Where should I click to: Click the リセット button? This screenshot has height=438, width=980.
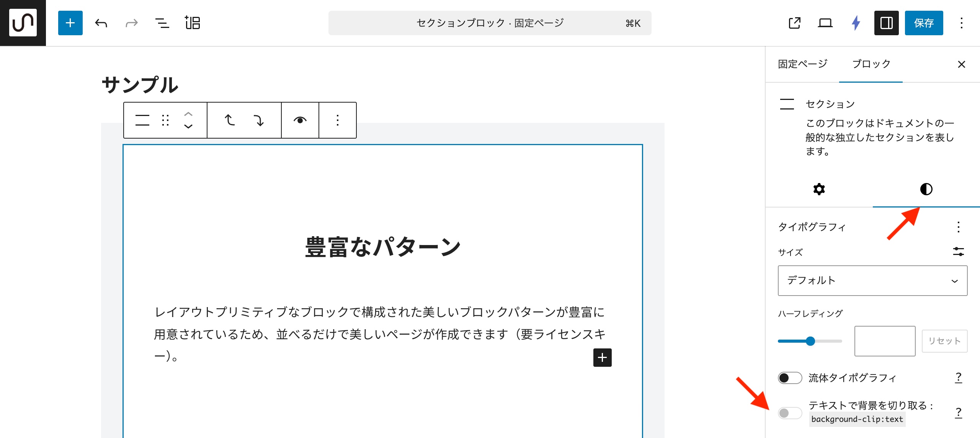(x=944, y=341)
